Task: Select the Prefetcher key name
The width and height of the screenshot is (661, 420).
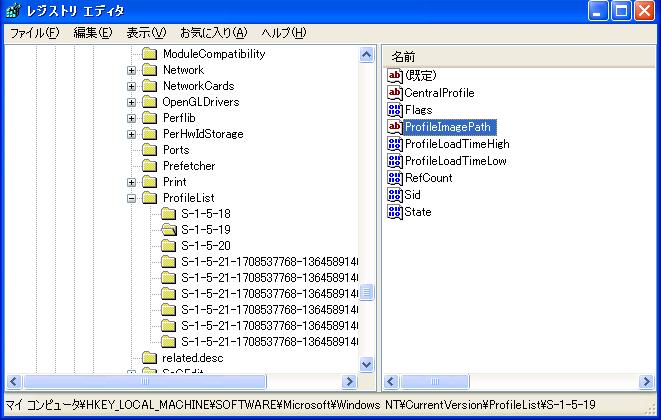Action: tap(189, 166)
